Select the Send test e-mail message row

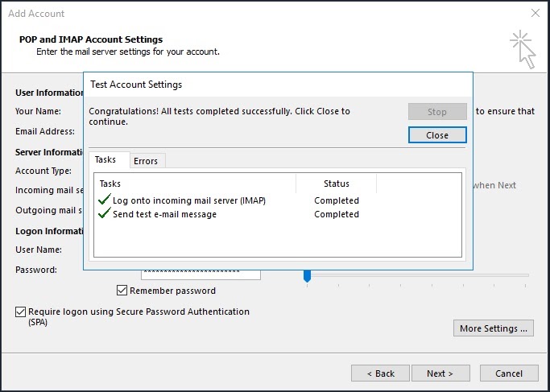tap(165, 214)
